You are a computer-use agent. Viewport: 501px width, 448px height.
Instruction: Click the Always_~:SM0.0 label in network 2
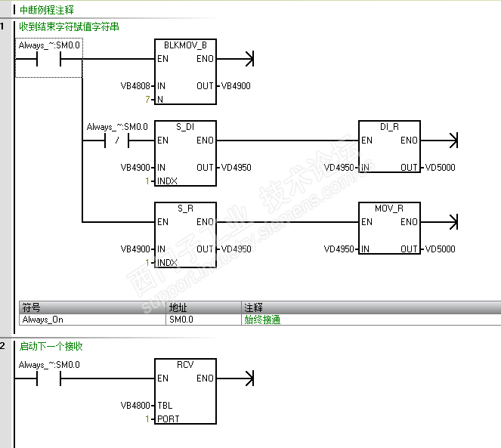coord(49,365)
